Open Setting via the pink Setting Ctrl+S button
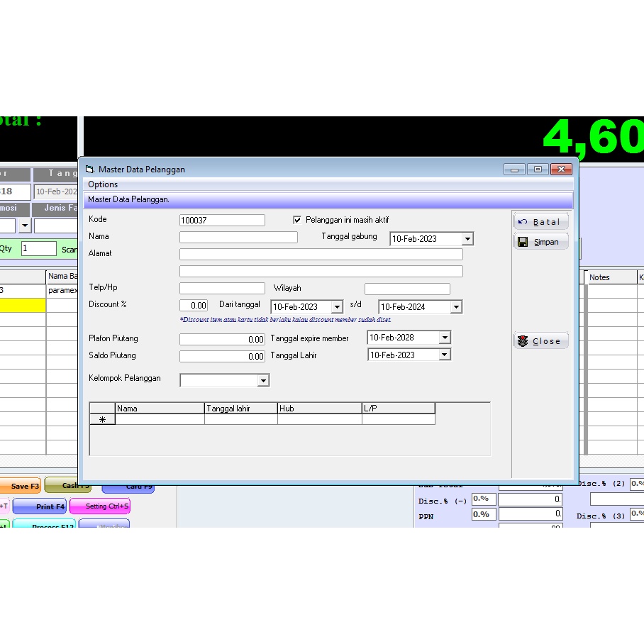644x644 pixels. (x=100, y=506)
